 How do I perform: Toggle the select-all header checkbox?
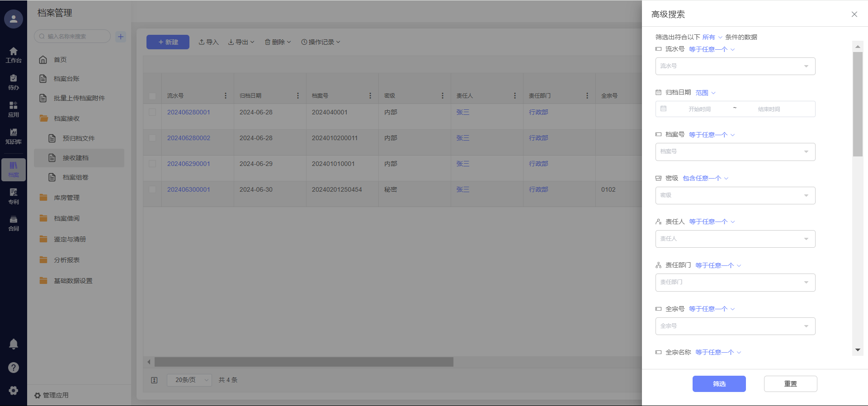pyautogui.click(x=152, y=96)
